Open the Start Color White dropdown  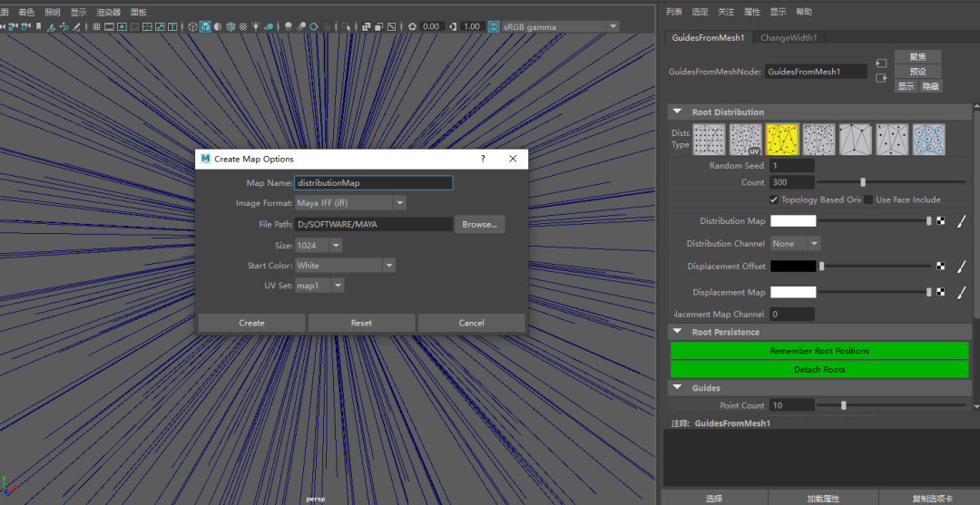click(345, 266)
